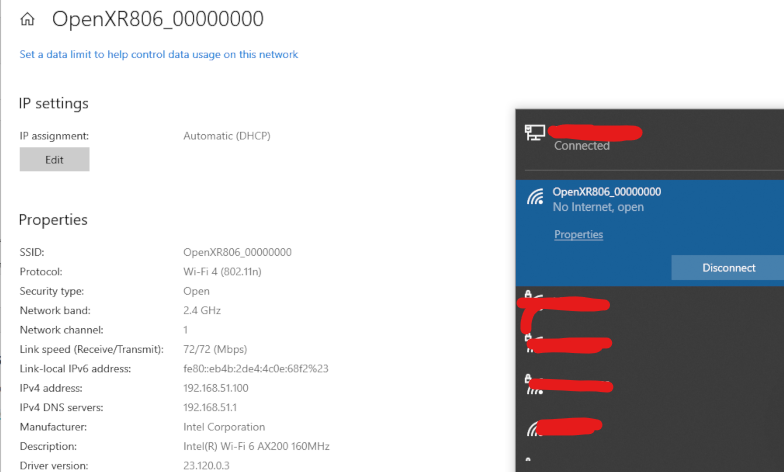Click the 'No Internet, open' status text
The height and width of the screenshot is (472, 784).
pos(598,207)
